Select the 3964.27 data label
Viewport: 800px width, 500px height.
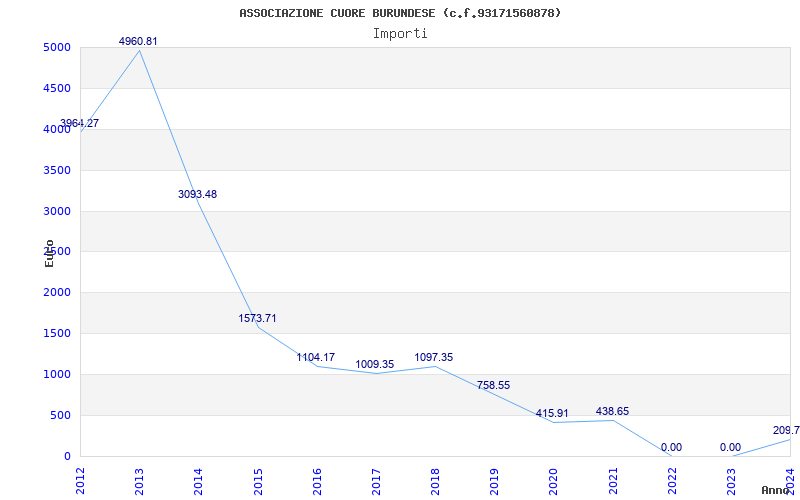point(80,123)
